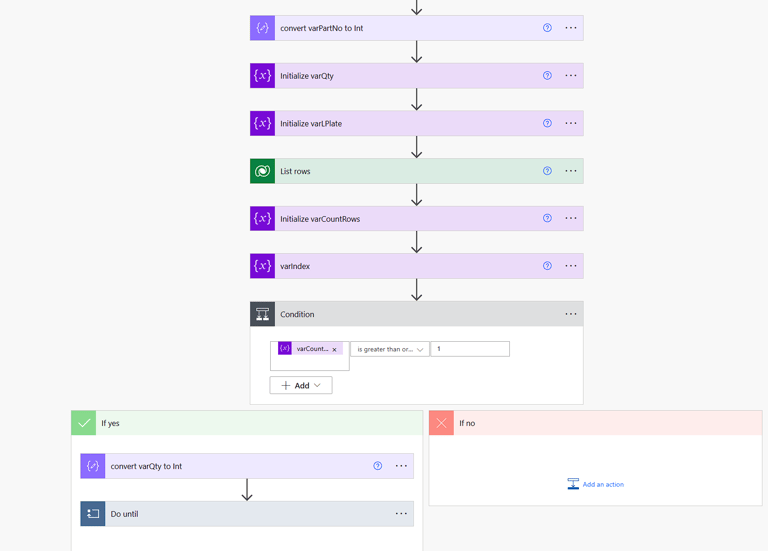Open help for 'convert varPartNo to Int'
768x551 pixels.
click(547, 28)
